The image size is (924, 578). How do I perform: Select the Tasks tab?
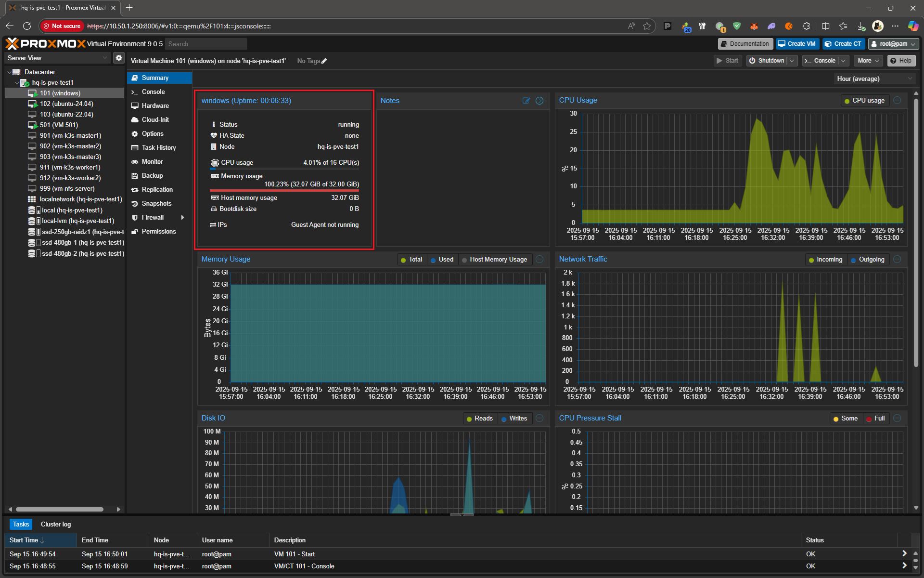pos(21,524)
